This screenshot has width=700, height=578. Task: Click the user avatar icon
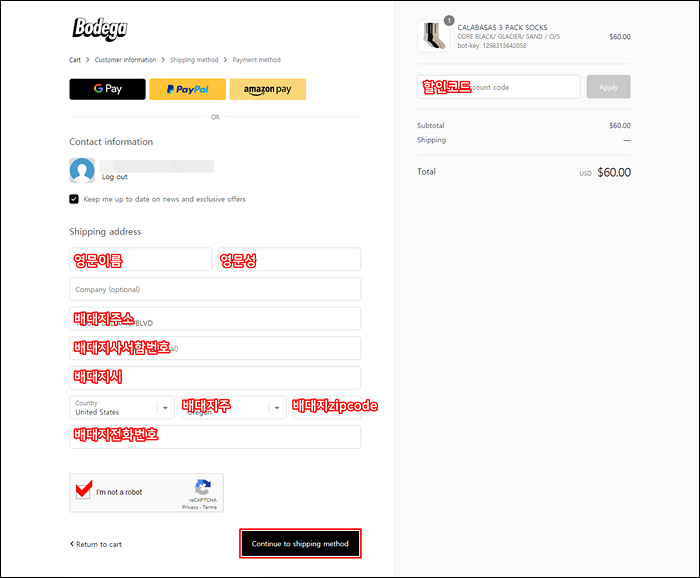[82, 170]
